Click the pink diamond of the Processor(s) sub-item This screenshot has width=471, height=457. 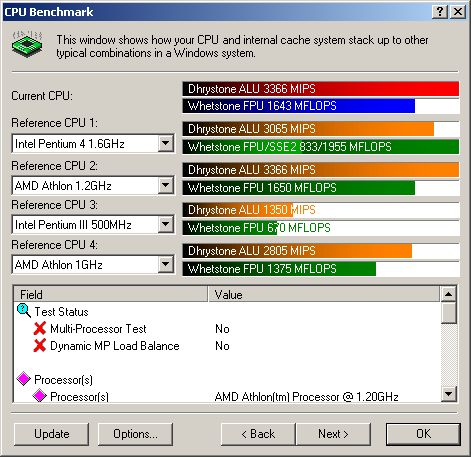[40, 396]
